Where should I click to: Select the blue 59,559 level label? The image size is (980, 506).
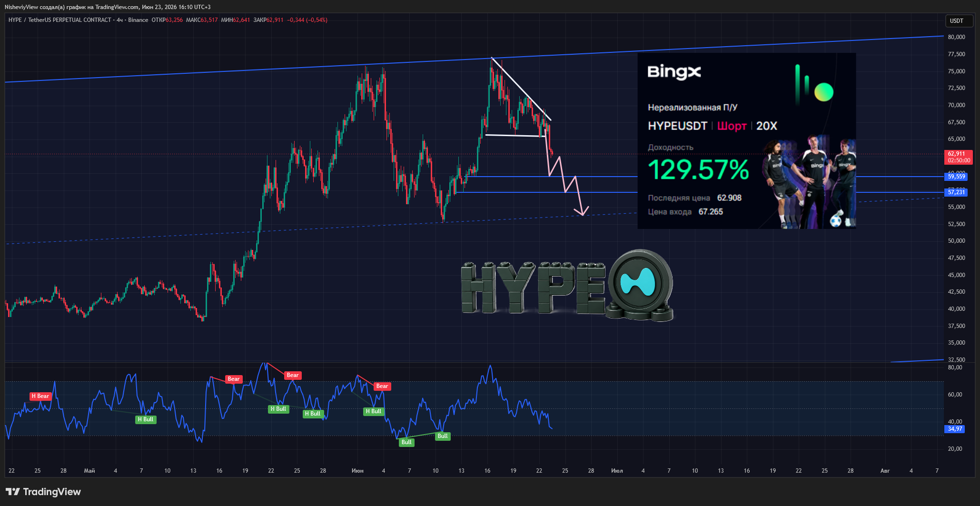[x=956, y=177]
